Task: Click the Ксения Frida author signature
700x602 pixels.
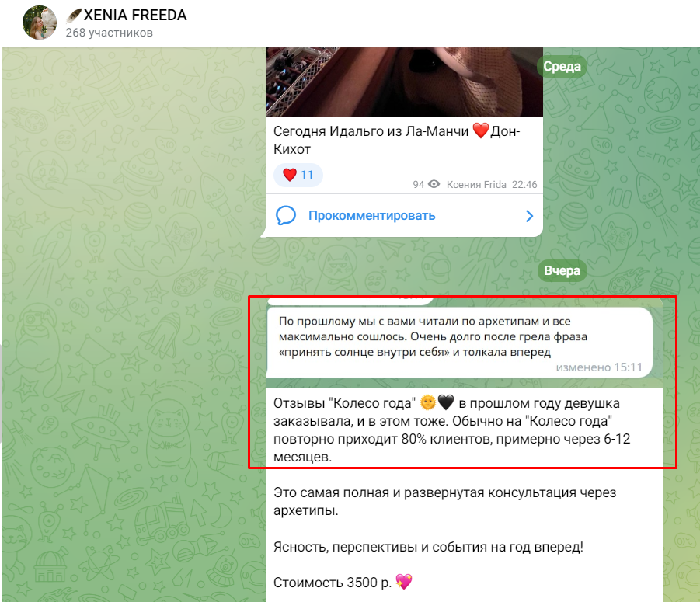Action: pyautogui.click(x=476, y=184)
